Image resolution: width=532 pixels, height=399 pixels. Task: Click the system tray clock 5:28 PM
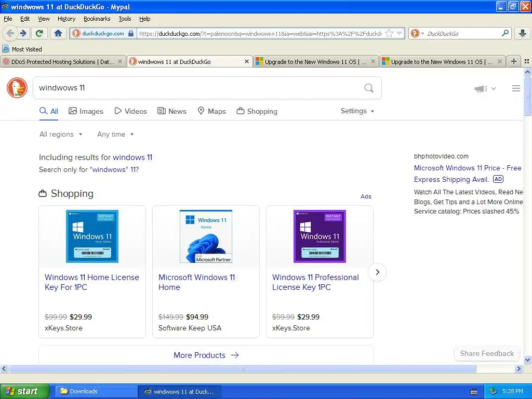pyautogui.click(x=513, y=391)
